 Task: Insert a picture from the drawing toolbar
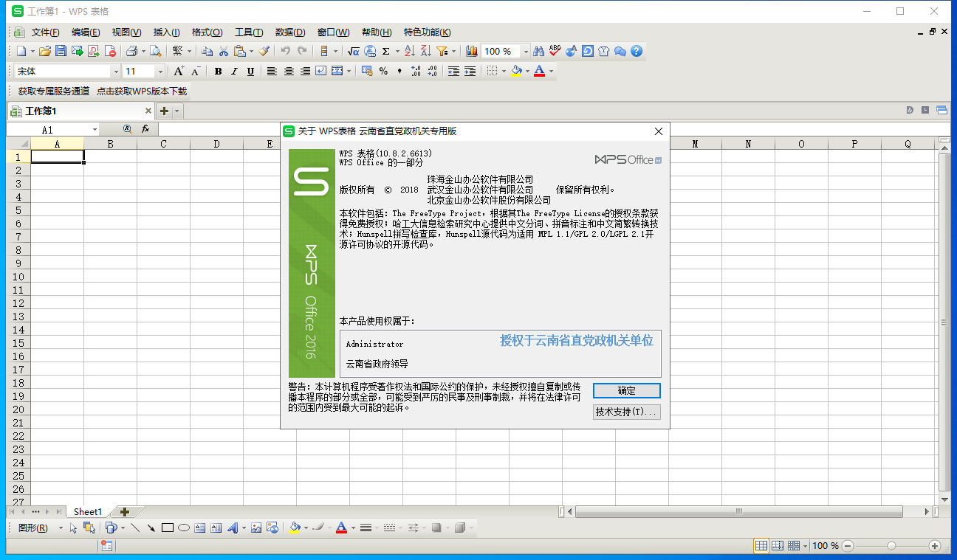[x=256, y=528]
